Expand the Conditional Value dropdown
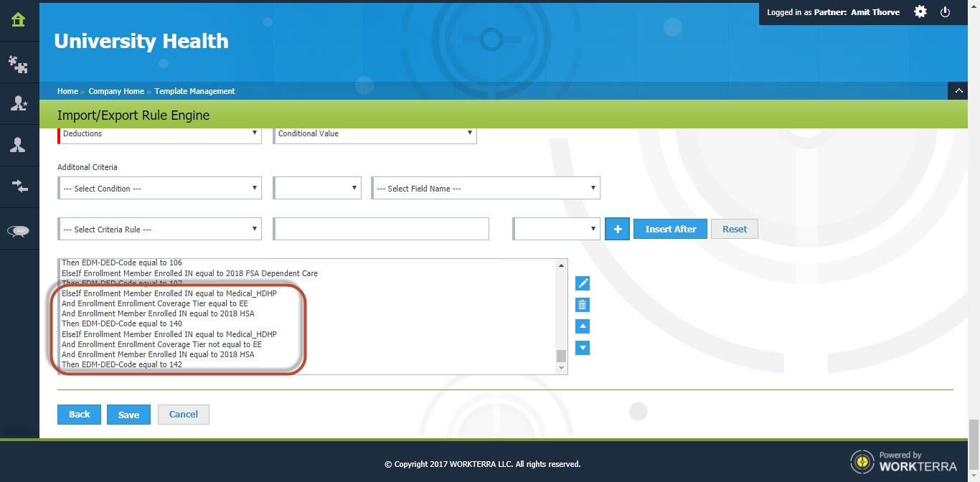980x482 pixels. [374, 133]
